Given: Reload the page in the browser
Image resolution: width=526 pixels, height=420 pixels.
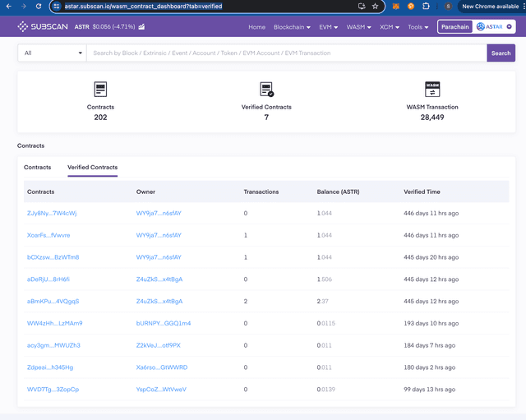Looking at the screenshot, I should 39,7.
